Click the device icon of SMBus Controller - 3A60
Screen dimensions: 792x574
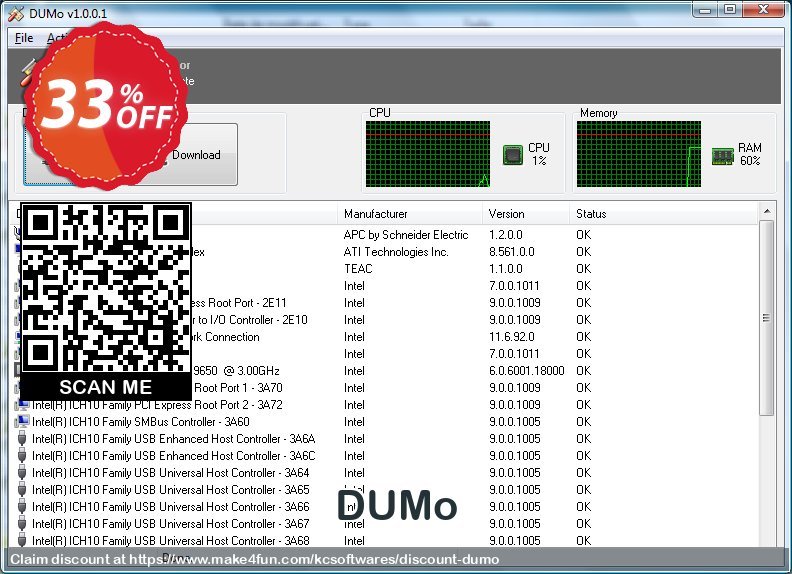pos(22,421)
